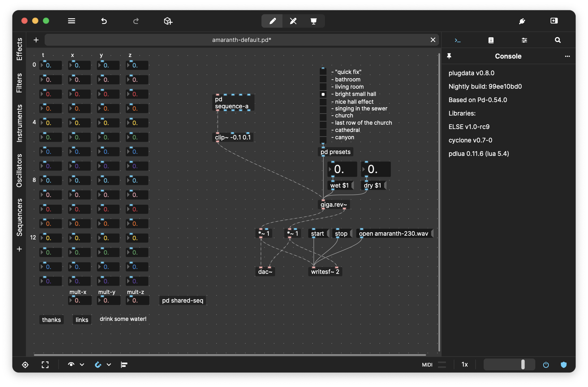588x387 pixels.
Task: Click the start message button
Action: click(317, 233)
